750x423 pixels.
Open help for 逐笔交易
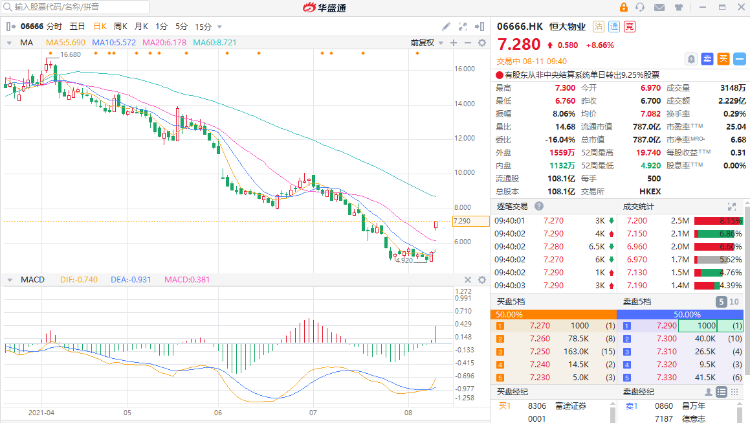click(x=539, y=206)
